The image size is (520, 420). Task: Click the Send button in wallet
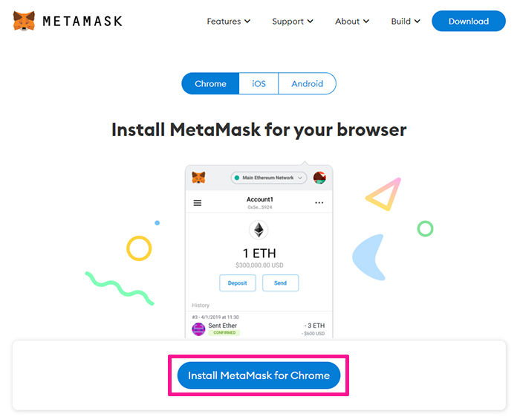[x=281, y=283]
